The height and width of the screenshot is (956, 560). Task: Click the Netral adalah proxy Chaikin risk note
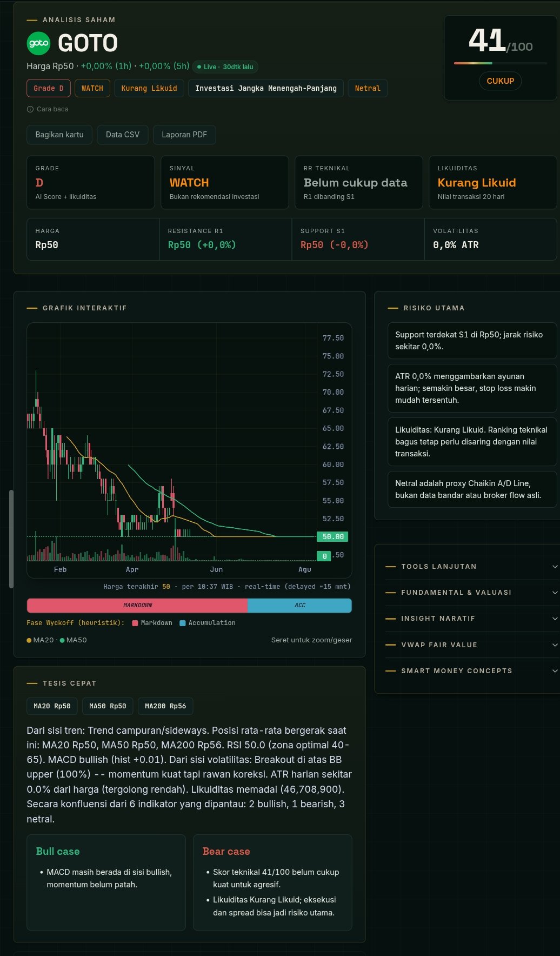point(472,489)
